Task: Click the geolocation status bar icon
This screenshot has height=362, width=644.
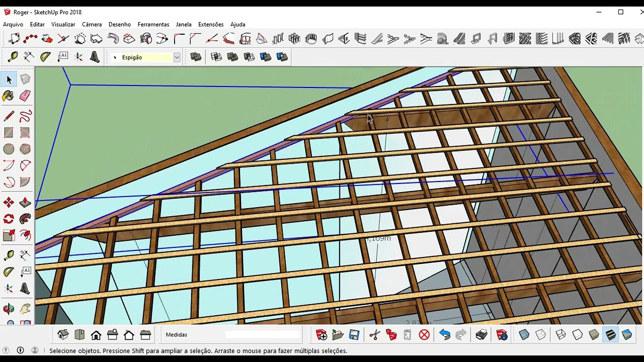Action: pyautogui.click(x=7, y=350)
